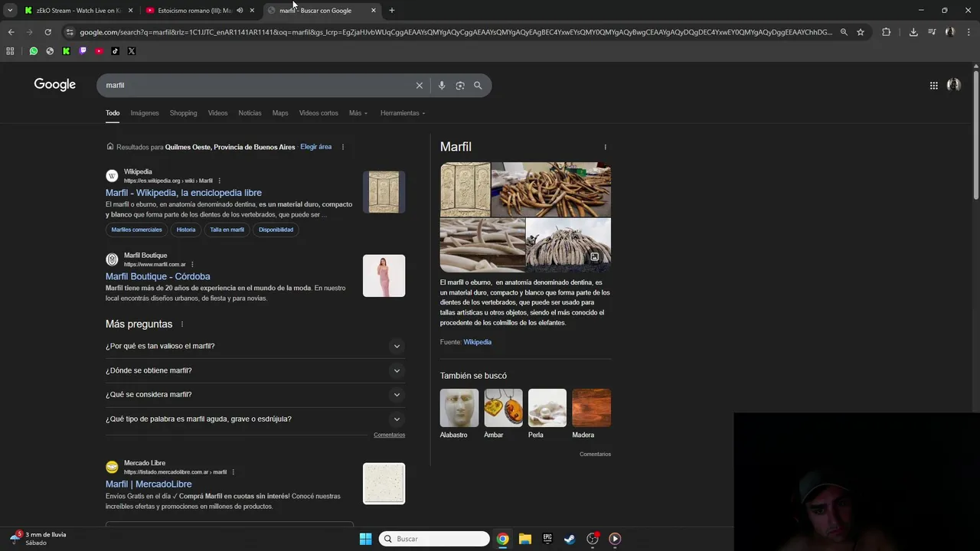The width and height of the screenshot is (980, 551).
Task: Open the weather widget showing lluvia
Action: pos(38,538)
